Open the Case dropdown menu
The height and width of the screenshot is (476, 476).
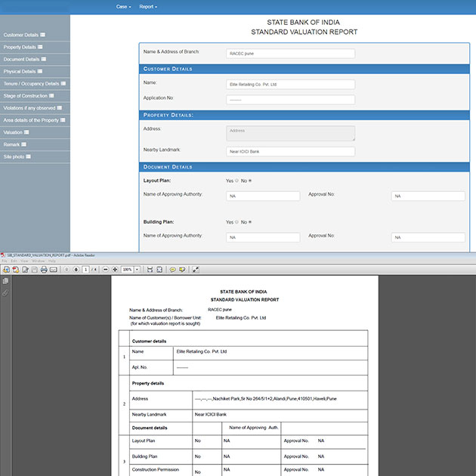(123, 7)
